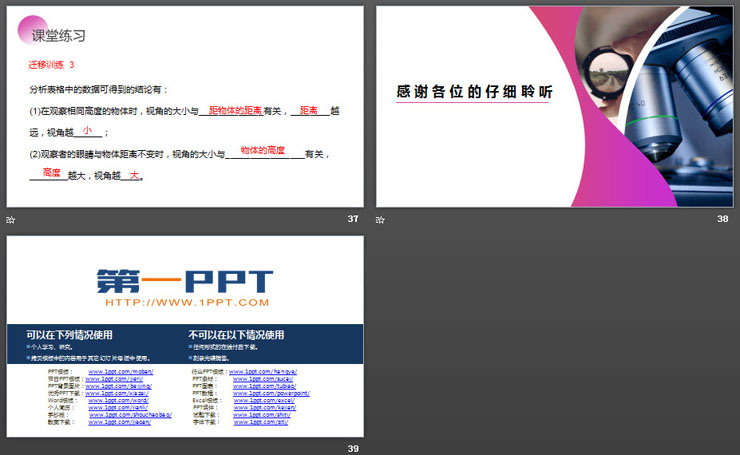Click the slide number 39 label
Viewport: 740px width, 455px height.
(x=352, y=449)
